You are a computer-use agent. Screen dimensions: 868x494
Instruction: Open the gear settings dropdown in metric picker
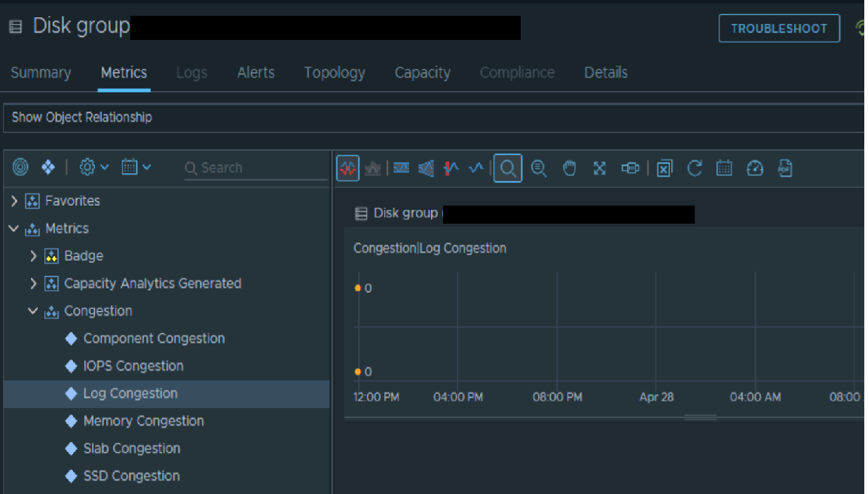[x=94, y=168]
